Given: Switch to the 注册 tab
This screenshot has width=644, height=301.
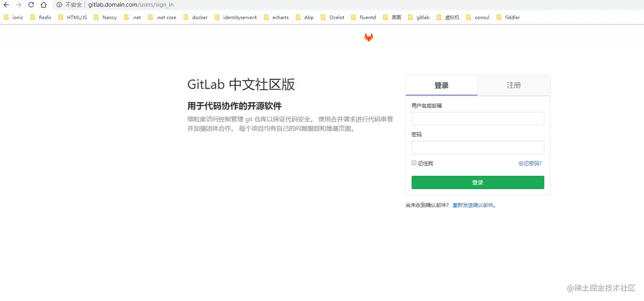Looking at the screenshot, I should [x=514, y=85].
